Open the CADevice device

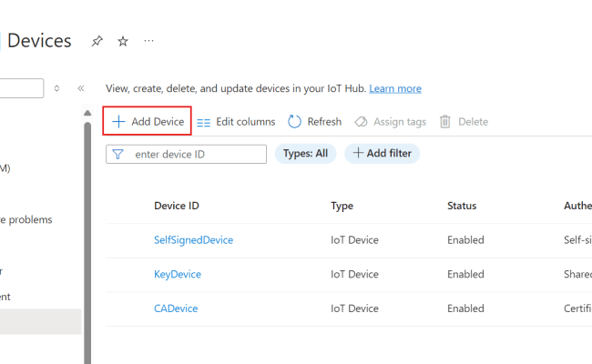[x=176, y=308]
